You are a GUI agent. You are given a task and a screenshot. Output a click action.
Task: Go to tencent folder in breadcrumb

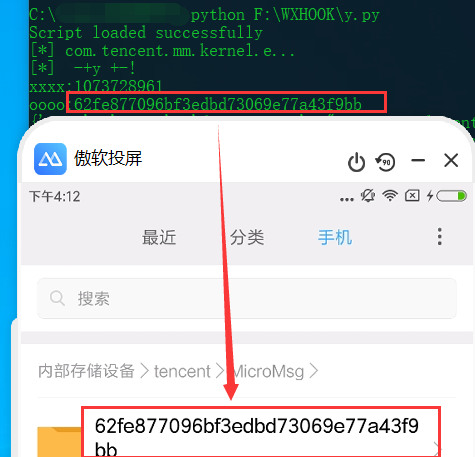click(182, 371)
